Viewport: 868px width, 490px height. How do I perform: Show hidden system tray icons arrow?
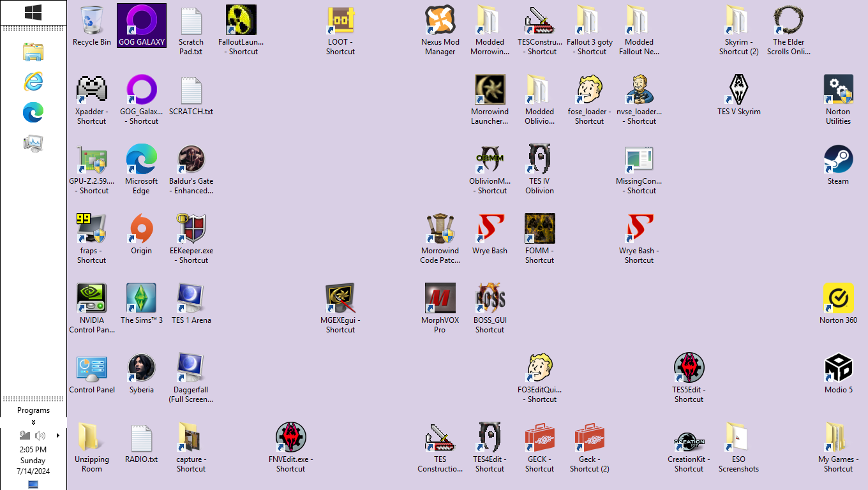[57, 436]
